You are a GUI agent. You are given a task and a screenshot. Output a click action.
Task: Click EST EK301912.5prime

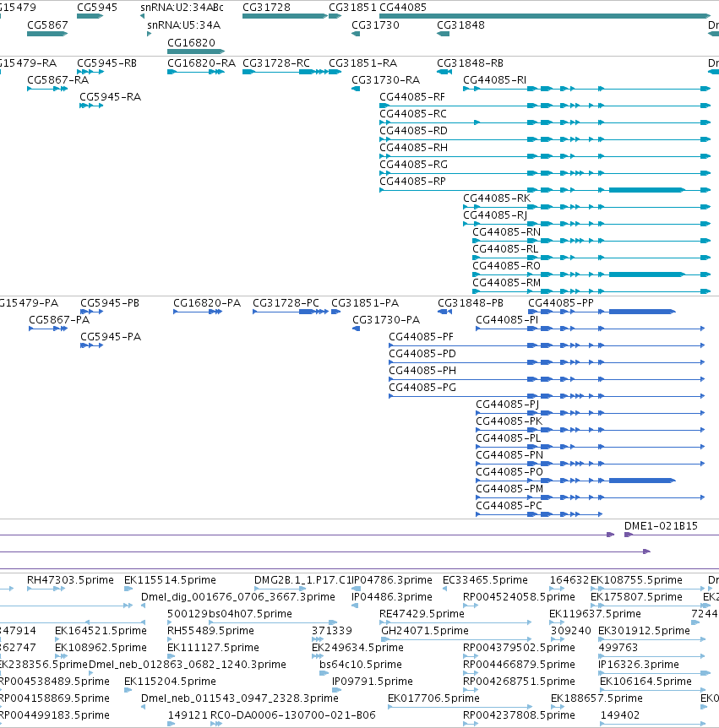pyautogui.click(x=651, y=638)
